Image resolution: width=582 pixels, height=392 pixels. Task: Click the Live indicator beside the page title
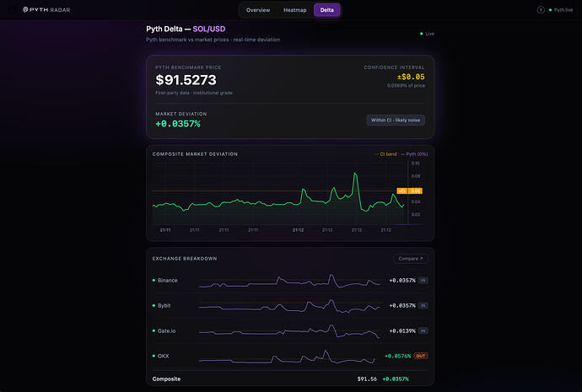click(427, 34)
